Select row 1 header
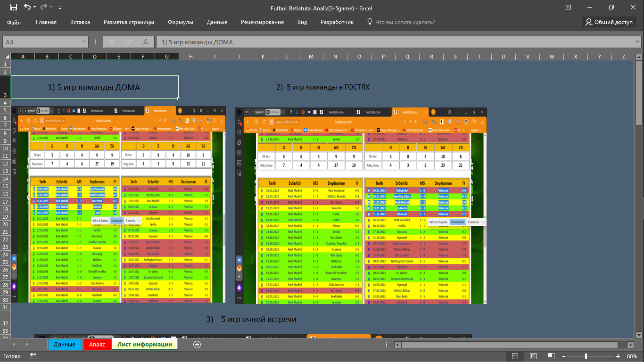 coord(5,64)
